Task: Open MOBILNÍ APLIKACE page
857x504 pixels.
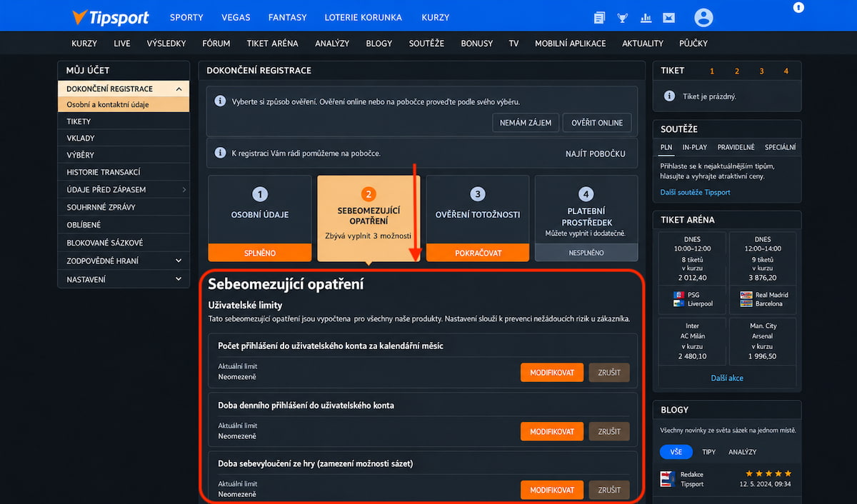Action: click(571, 44)
